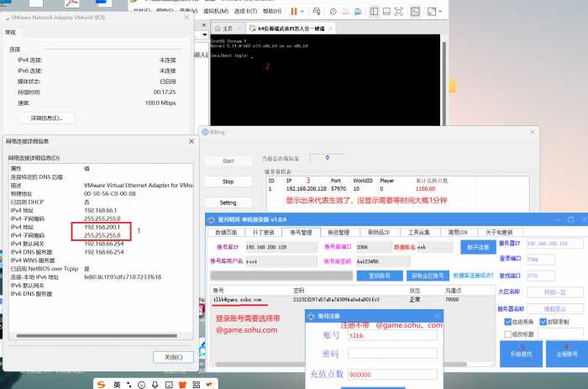Viewport: 588px width, 389px height.
Task: Switch to the 数据页面 tab in launcher
Action: (226, 232)
